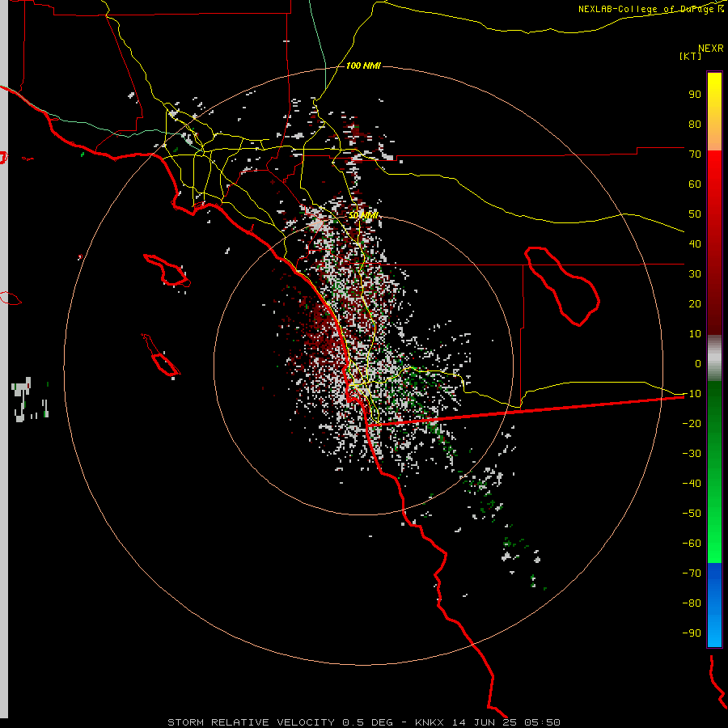Screen dimensions: 728x728
Task: Pick the gray zero-velocity segment of color bar
Action: click(714, 358)
